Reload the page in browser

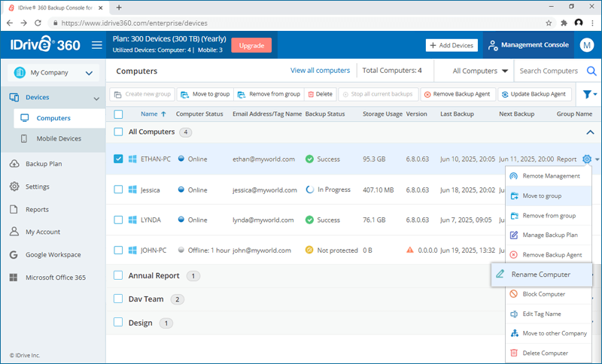click(x=38, y=23)
